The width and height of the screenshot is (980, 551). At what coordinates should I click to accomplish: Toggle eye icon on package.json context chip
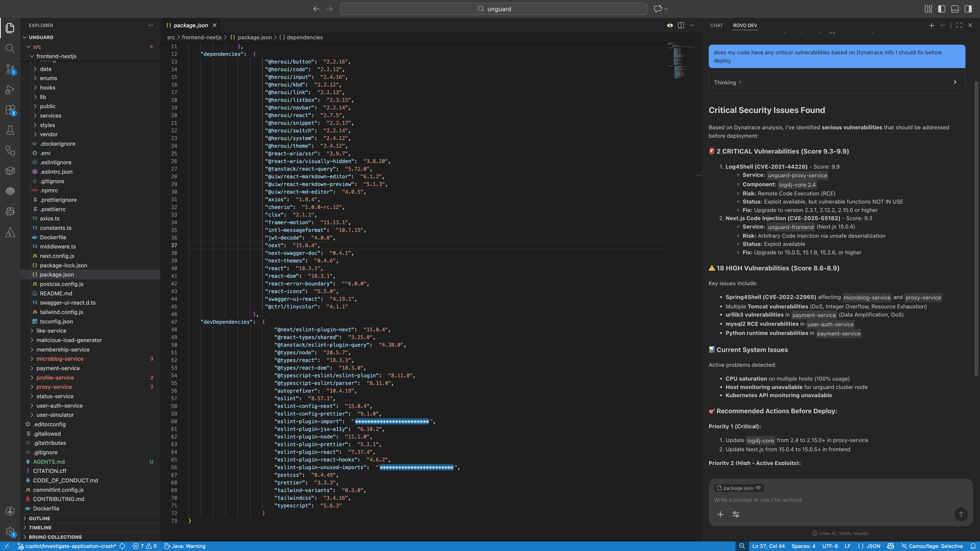click(x=758, y=488)
